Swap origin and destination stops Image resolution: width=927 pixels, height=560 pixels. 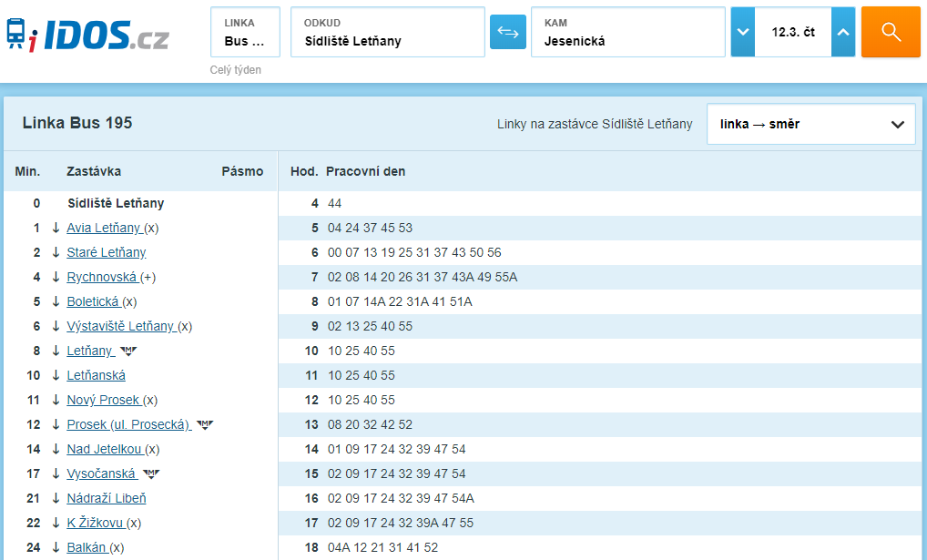(508, 32)
